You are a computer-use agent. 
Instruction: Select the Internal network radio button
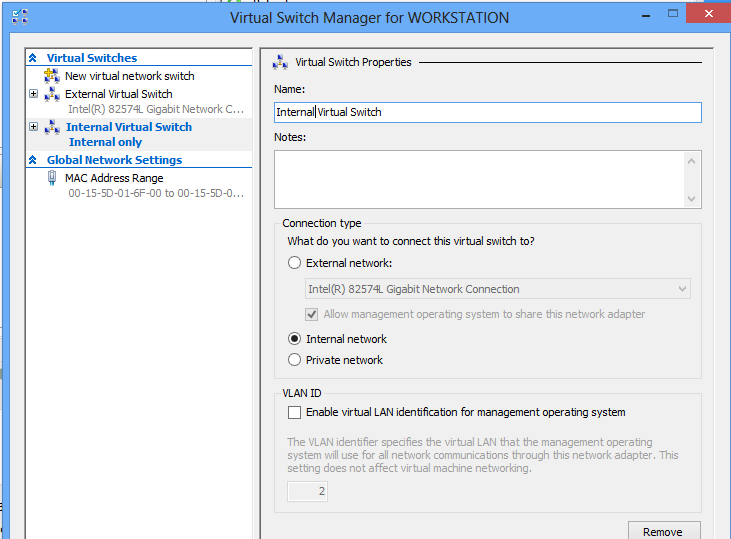pyautogui.click(x=294, y=339)
